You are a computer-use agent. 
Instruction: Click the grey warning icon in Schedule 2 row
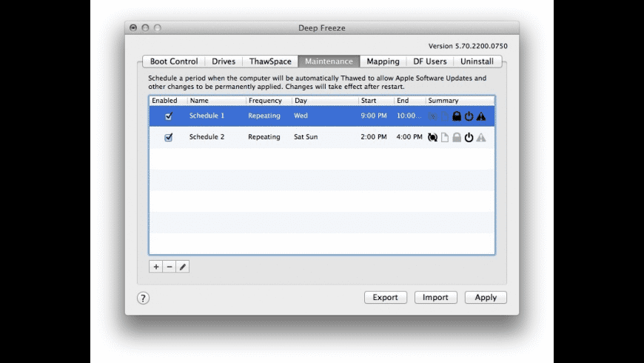(x=481, y=137)
